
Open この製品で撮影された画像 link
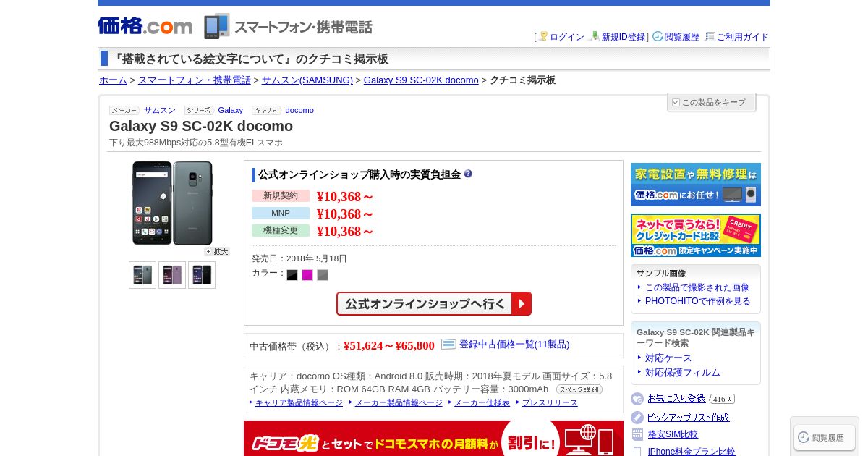697,287
